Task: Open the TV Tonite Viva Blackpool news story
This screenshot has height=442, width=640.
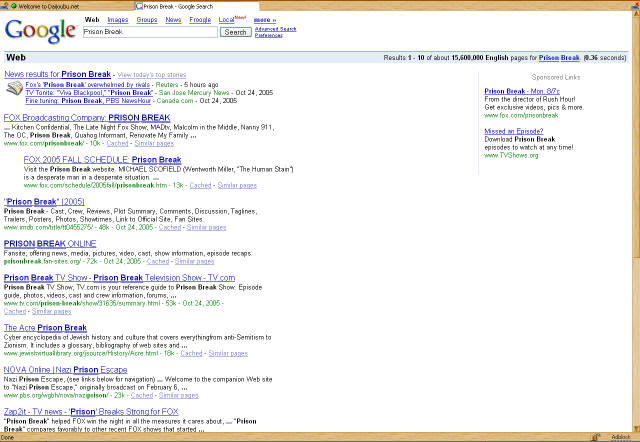Action: (89, 93)
